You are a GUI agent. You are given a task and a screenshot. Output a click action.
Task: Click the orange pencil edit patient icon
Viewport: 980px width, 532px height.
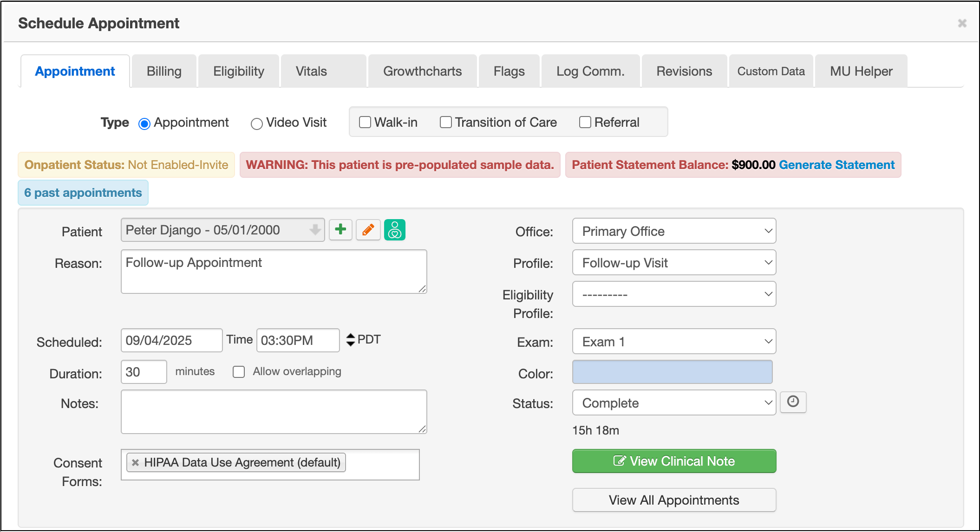[x=368, y=230]
